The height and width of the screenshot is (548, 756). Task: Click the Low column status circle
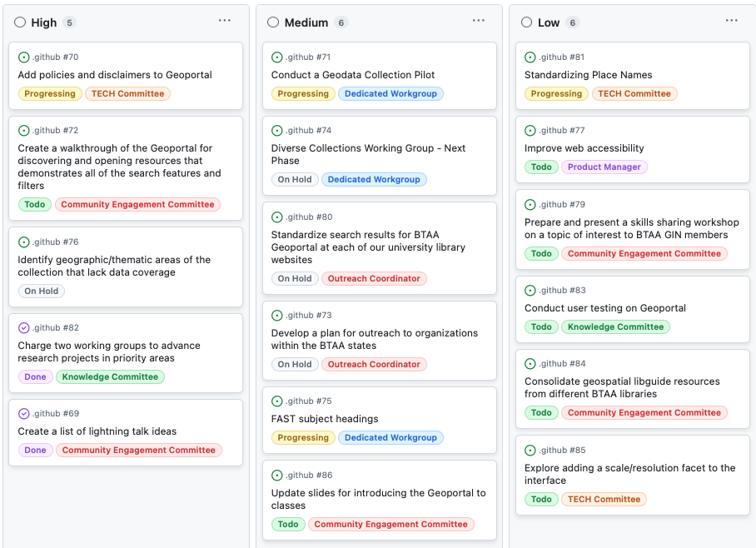coord(526,22)
